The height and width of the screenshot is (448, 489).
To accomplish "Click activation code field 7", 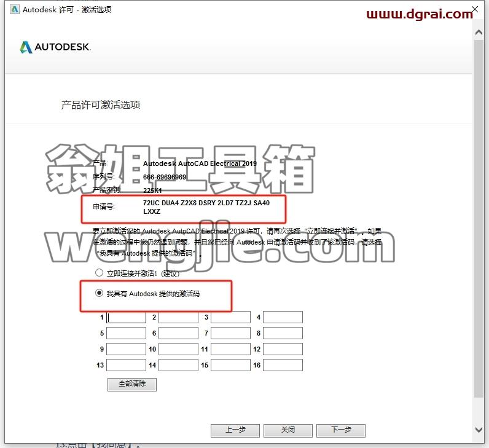I will pyautogui.click(x=230, y=333).
